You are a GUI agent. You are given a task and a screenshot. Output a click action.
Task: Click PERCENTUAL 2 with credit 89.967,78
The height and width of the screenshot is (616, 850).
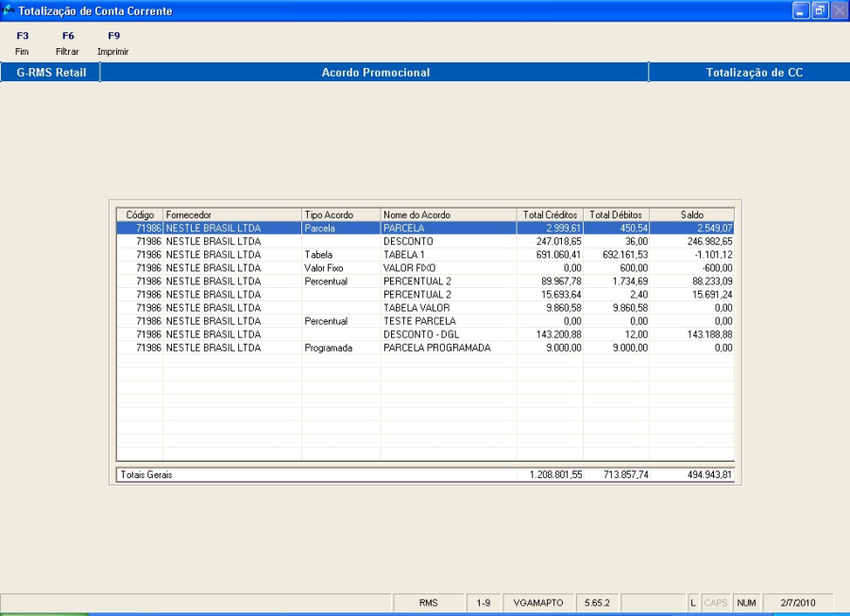click(416, 282)
